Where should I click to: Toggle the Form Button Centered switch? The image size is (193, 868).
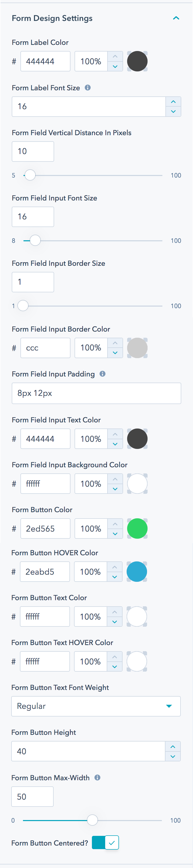coord(105,842)
